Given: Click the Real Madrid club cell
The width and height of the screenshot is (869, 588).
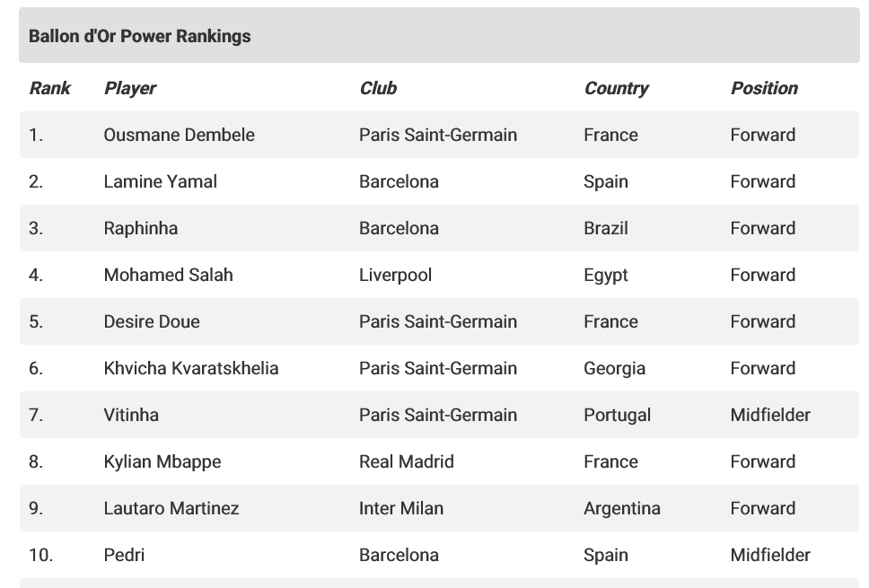Looking at the screenshot, I should click(x=407, y=461).
